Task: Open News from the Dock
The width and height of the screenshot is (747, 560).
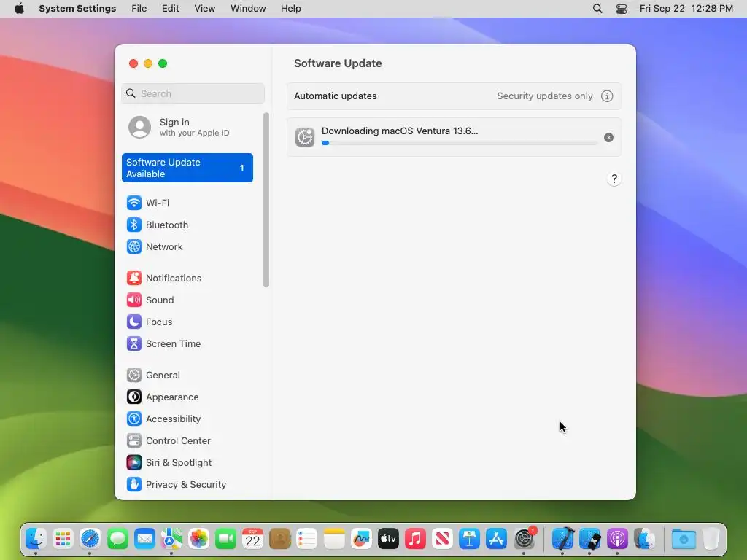Action: (x=442, y=539)
